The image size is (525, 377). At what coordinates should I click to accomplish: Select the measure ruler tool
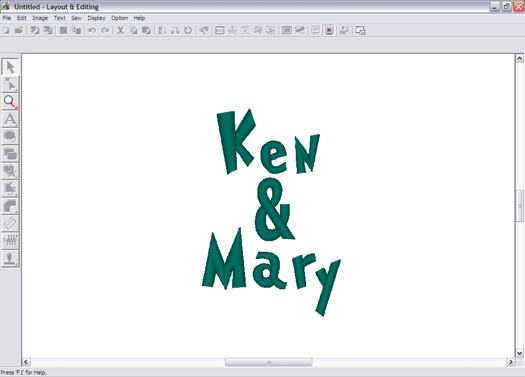click(10, 223)
